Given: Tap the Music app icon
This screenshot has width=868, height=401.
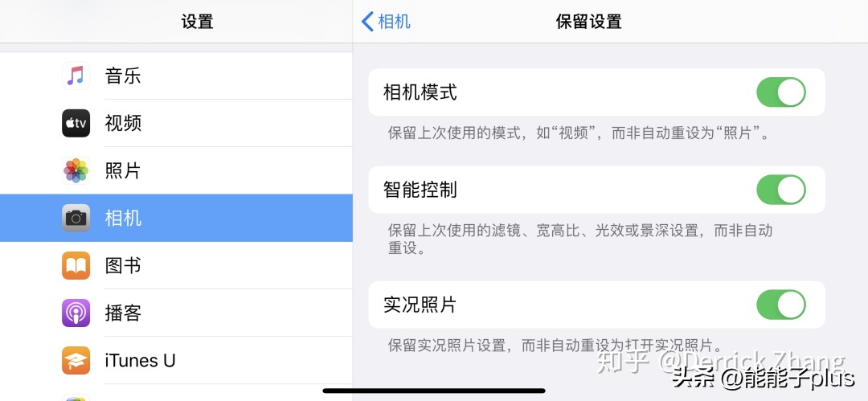Looking at the screenshot, I should click(76, 76).
